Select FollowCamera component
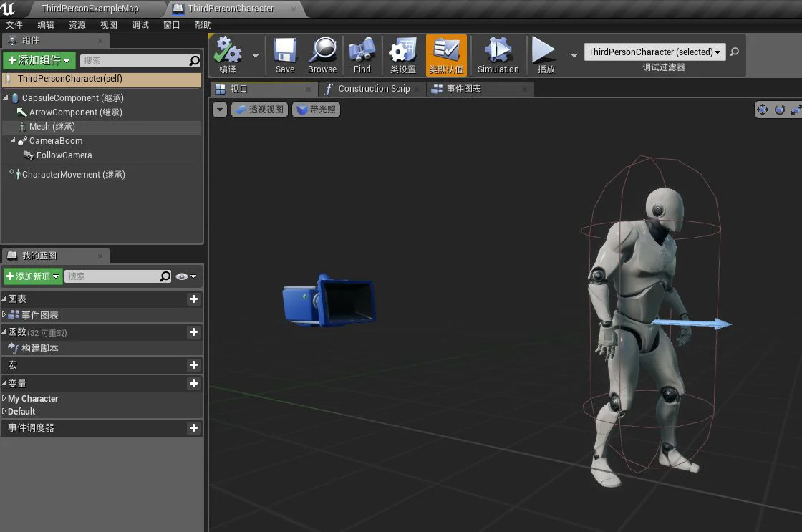 (x=64, y=155)
